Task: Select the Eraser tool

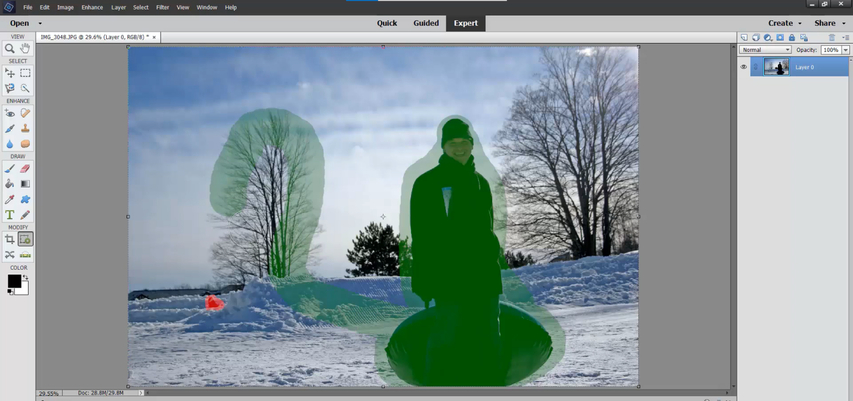Action: 25,169
